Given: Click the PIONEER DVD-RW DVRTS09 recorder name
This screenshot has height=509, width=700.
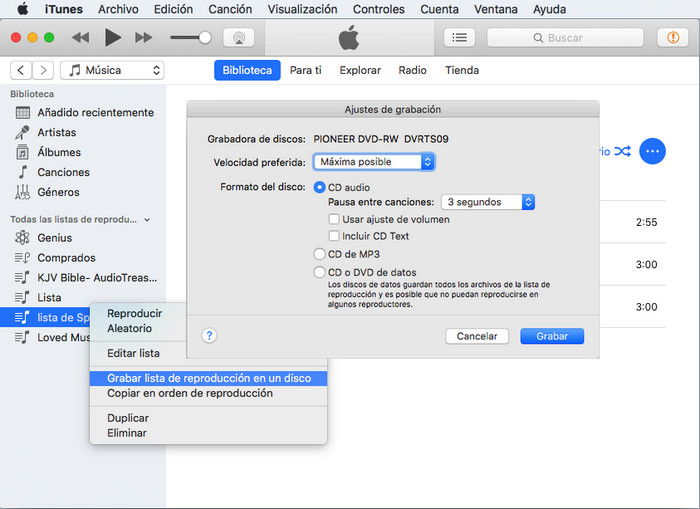Looking at the screenshot, I should tap(381, 139).
